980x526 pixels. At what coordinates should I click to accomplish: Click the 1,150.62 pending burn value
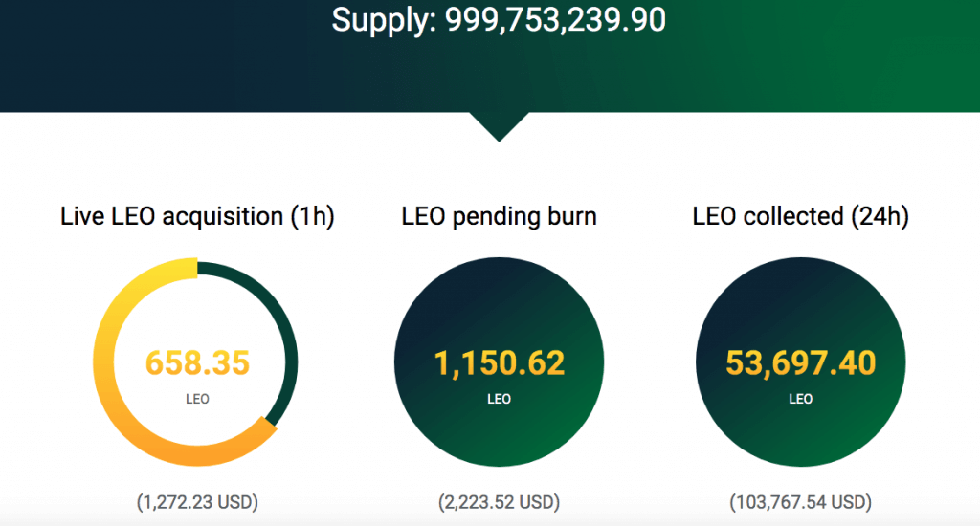click(499, 363)
